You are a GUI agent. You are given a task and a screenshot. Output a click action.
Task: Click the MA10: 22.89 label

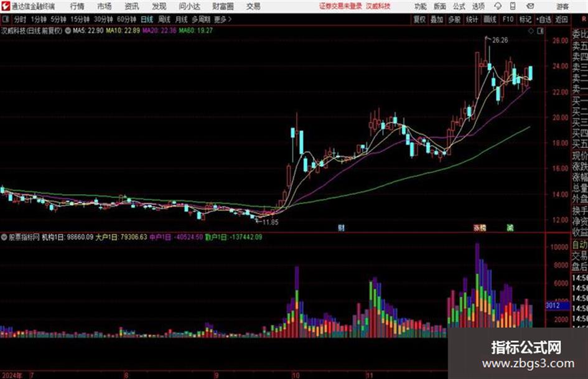pos(123,30)
